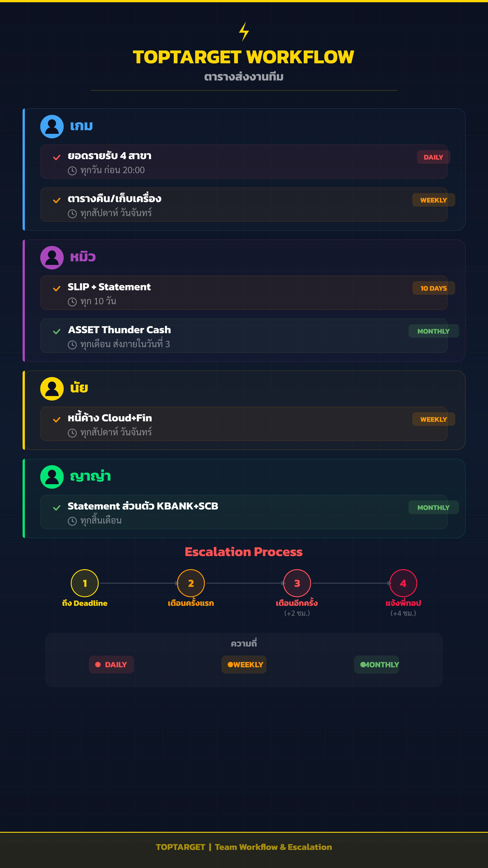Click the red DAILY legend chip
This screenshot has width=488, height=868.
(x=111, y=665)
